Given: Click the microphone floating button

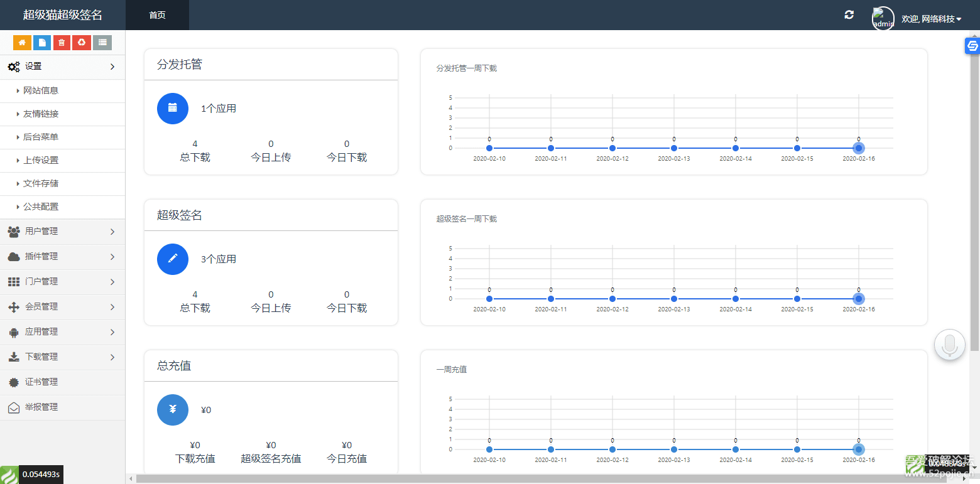Looking at the screenshot, I should pyautogui.click(x=949, y=345).
